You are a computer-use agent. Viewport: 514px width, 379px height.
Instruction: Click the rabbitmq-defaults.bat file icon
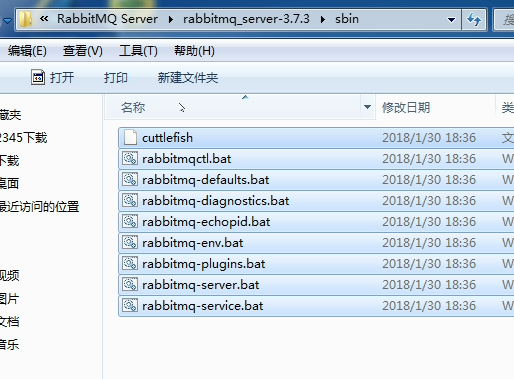(x=130, y=179)
